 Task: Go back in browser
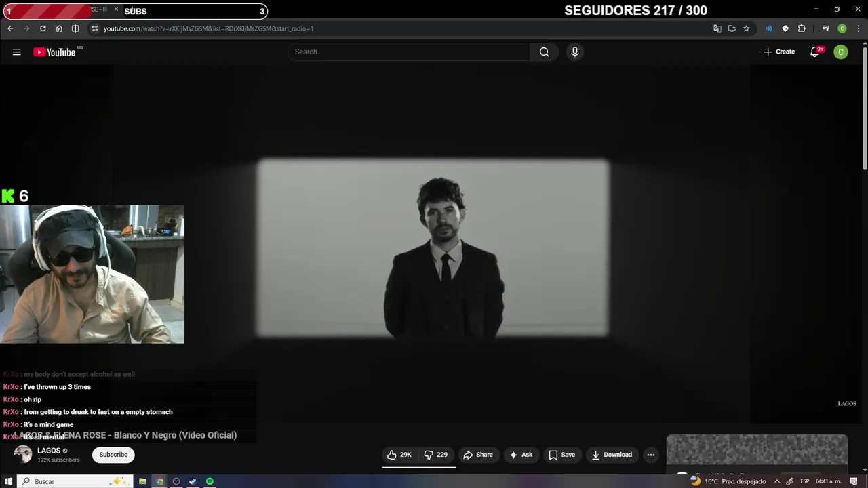[10, 28]
